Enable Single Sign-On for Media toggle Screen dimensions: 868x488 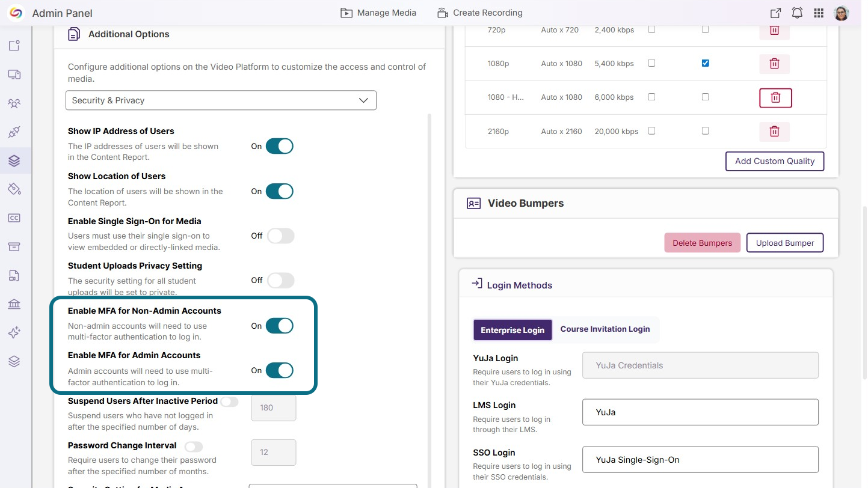(x=280, y=236)
